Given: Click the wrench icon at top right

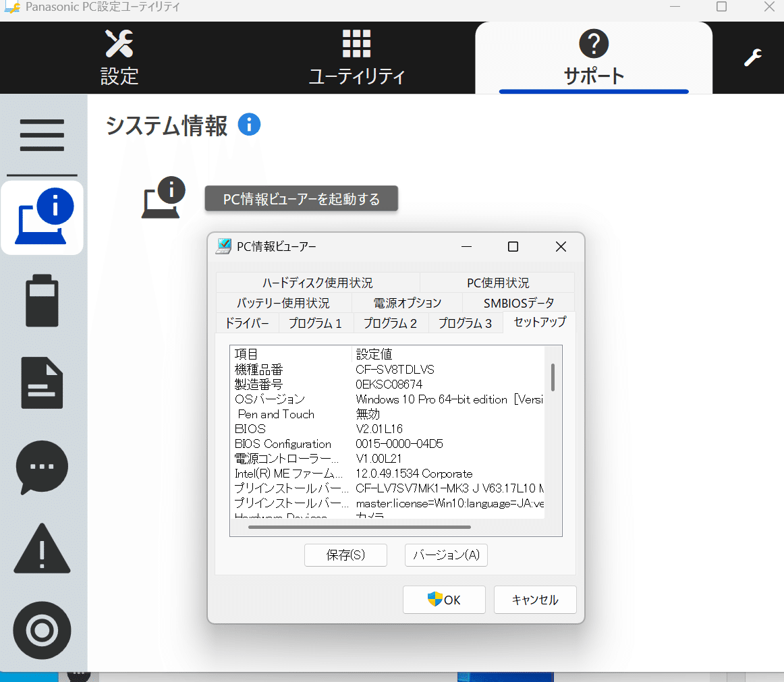Looking at the screenshot, I should 752,57.
